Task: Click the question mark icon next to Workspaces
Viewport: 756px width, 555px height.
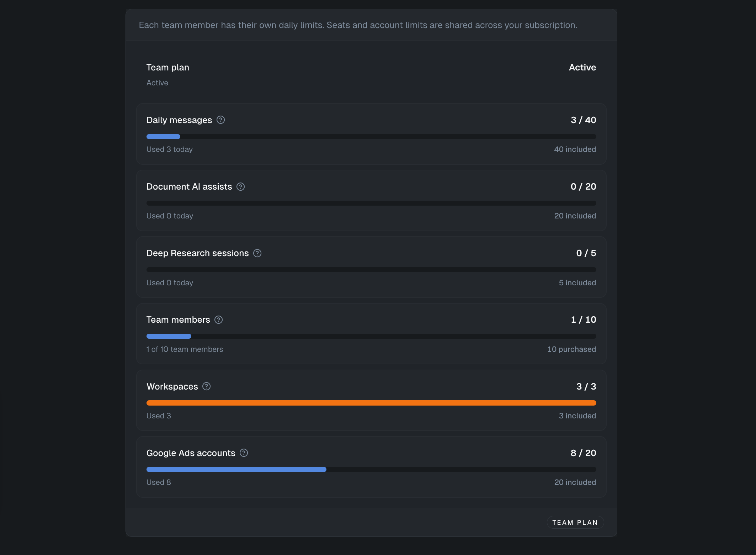Action: 207,386
